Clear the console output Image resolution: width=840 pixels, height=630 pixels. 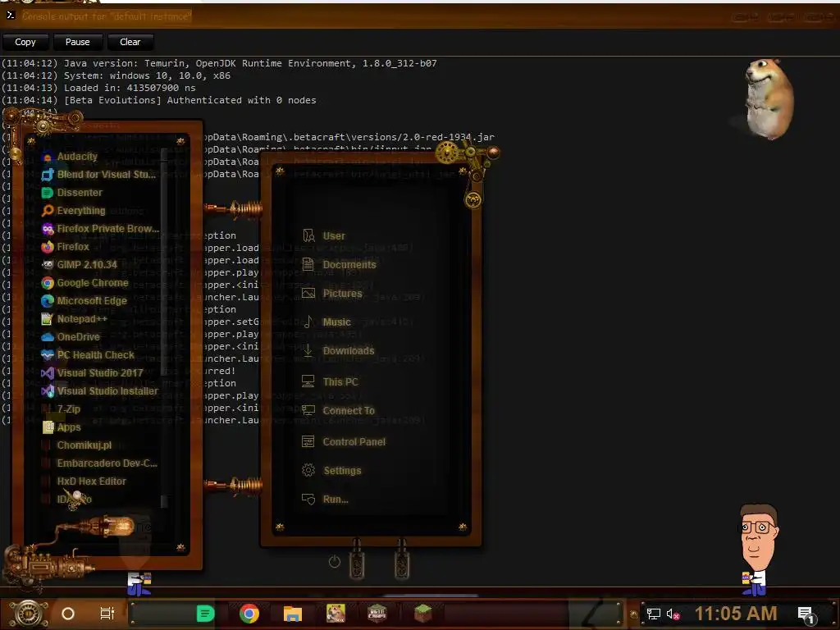(130, 42)
